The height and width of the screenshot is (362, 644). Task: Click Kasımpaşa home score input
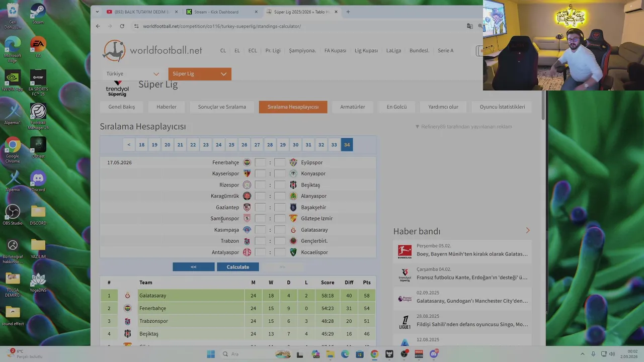point(260,230)
